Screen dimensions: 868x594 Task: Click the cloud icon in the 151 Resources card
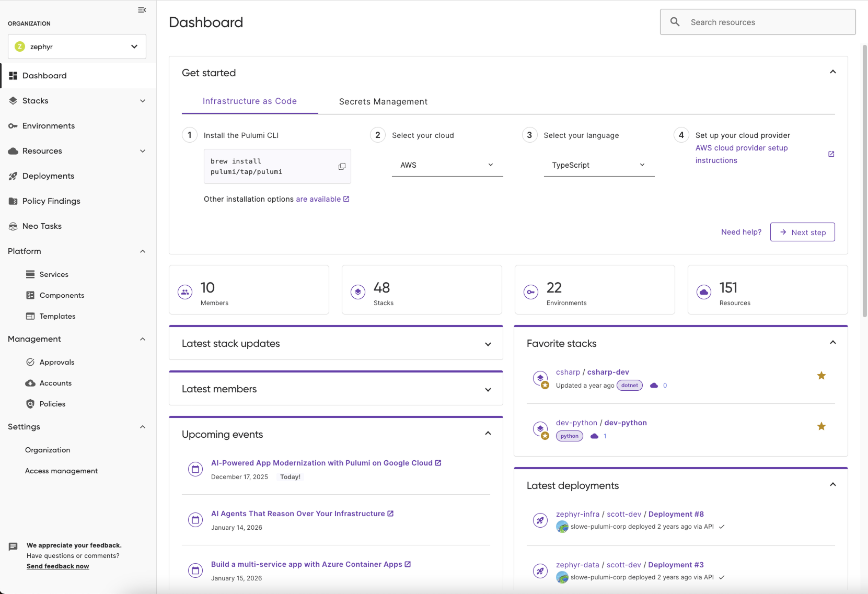point(704,292)
